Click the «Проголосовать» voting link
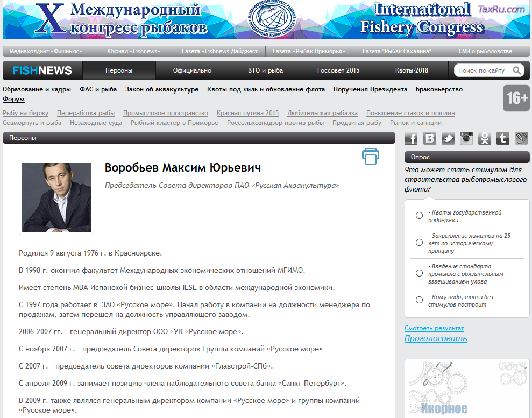532x418 pixels. tap(436, 339)
